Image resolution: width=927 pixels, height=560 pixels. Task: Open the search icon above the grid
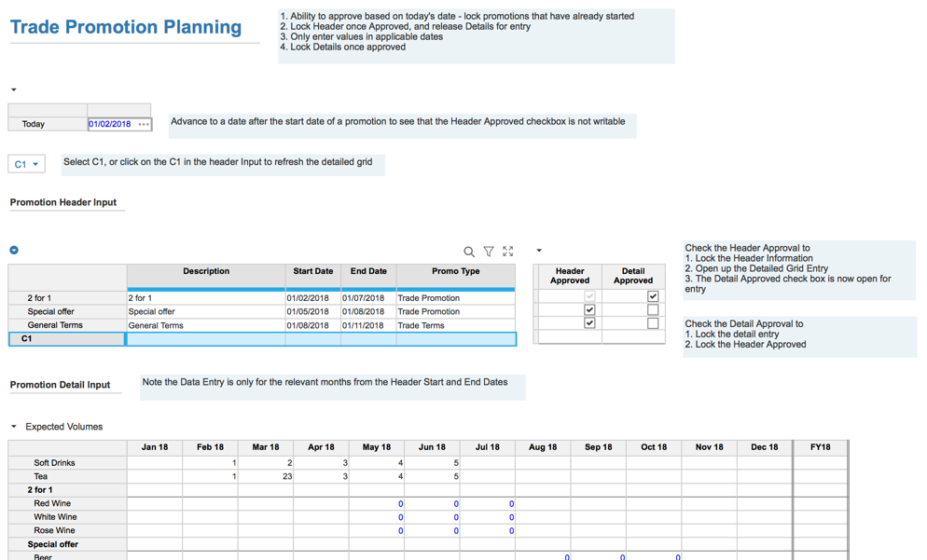point(470,251)
